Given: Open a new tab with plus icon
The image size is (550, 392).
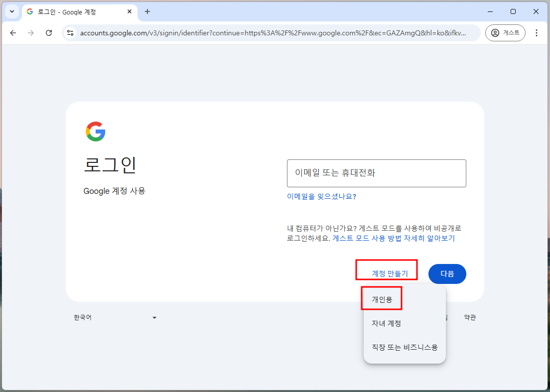Looking at the screenshot, I should coord(147,11).
